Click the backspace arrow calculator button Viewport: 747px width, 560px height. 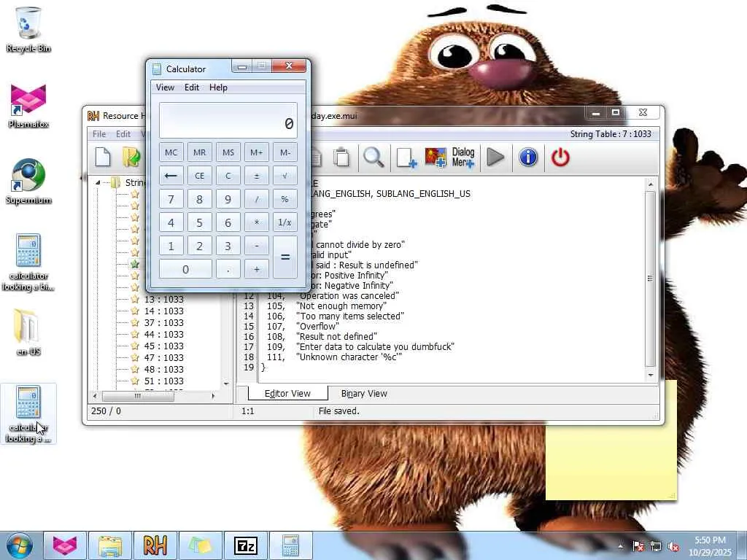(171, 176)
